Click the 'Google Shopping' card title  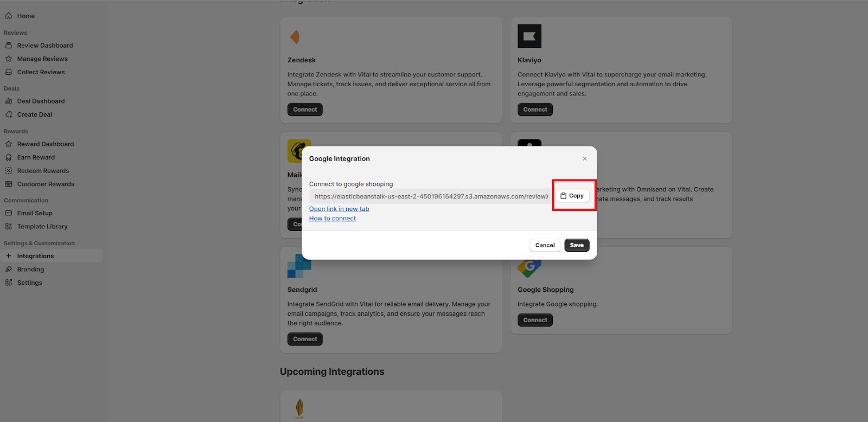pos(545,290)
